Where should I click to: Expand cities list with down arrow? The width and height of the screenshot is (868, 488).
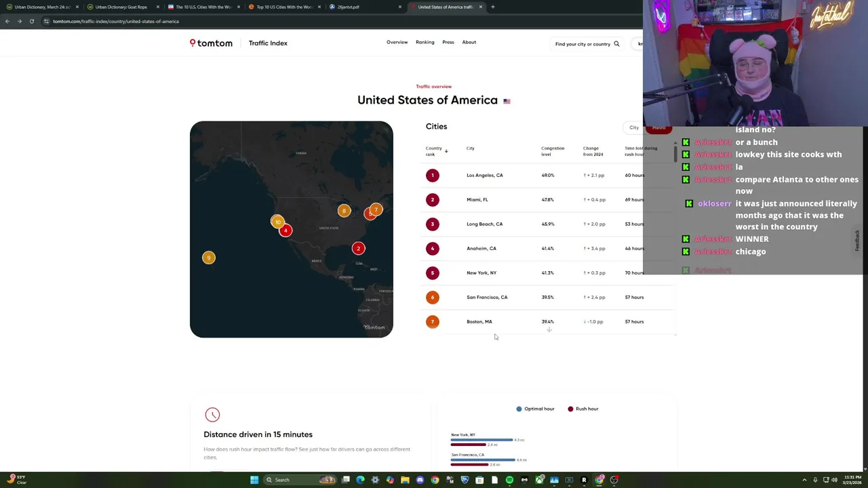549,329
